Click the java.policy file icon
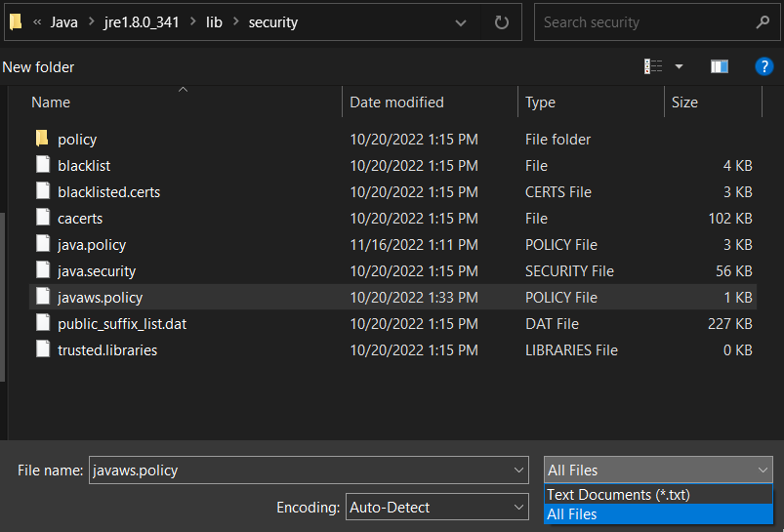The height and width of the screenshot is (532, 784). (43, 244)
